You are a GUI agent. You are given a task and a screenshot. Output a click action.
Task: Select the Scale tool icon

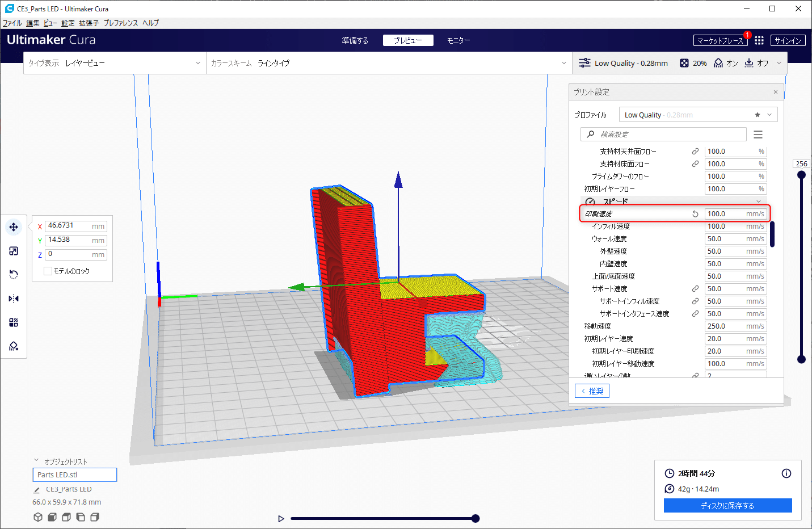(14, 251)
